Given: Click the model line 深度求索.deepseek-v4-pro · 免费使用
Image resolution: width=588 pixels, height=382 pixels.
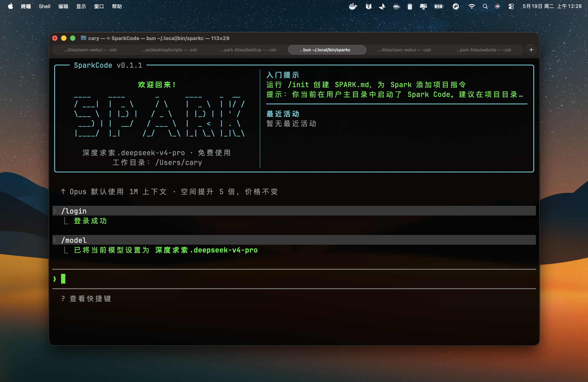Looking at the screenshot, I should [x=157, y=153].
